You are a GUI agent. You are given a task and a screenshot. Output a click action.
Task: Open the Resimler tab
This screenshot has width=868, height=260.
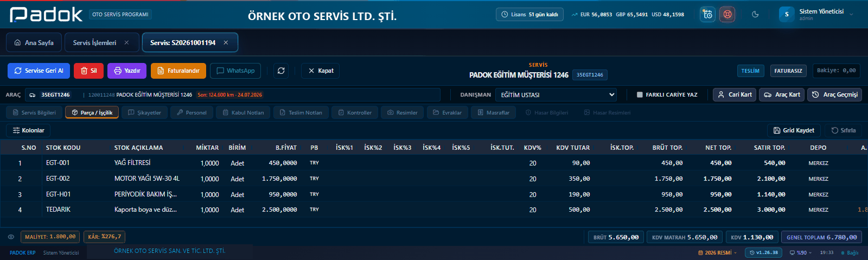click(402, 112)
